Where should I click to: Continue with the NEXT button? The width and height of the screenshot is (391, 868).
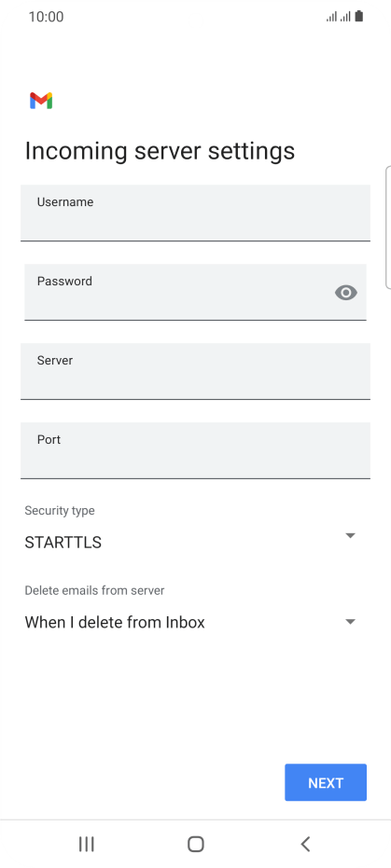point(326,782)
